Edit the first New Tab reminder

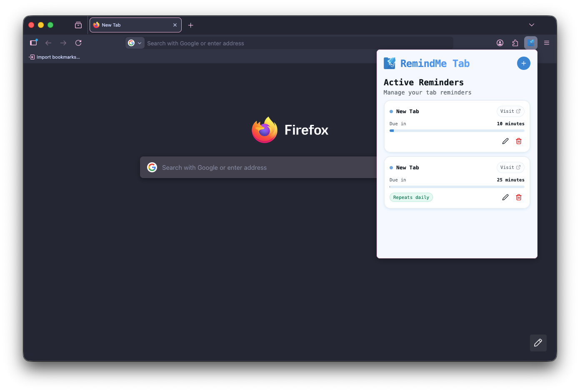tap(505, 141)
